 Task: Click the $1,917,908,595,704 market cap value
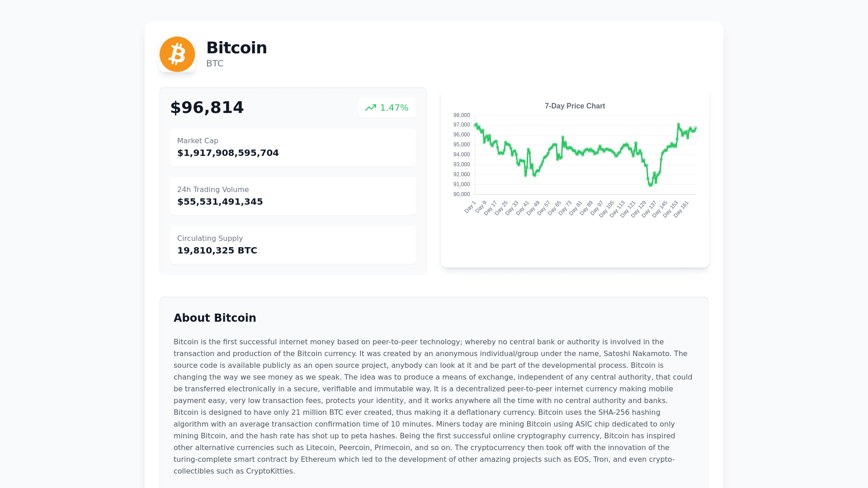coord(228,153)
